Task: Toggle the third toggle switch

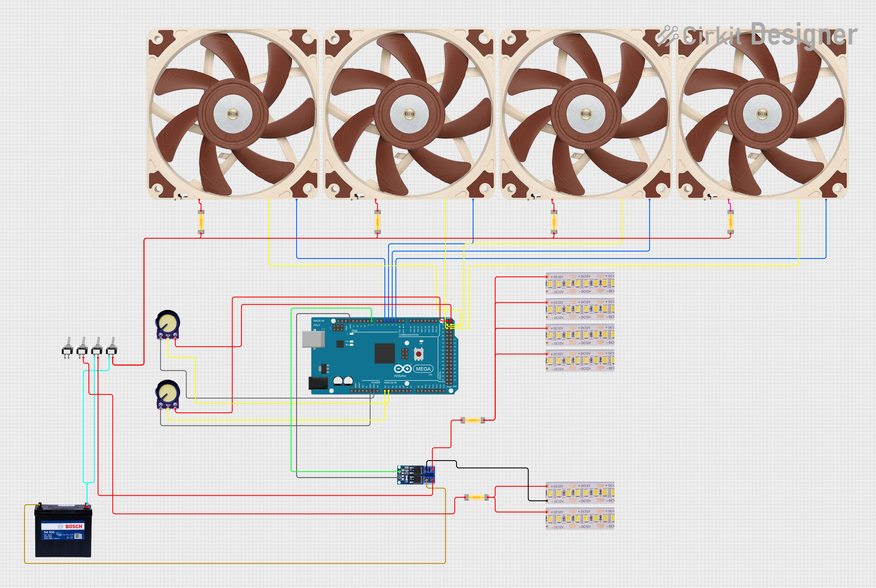Action: pos(97,352)
